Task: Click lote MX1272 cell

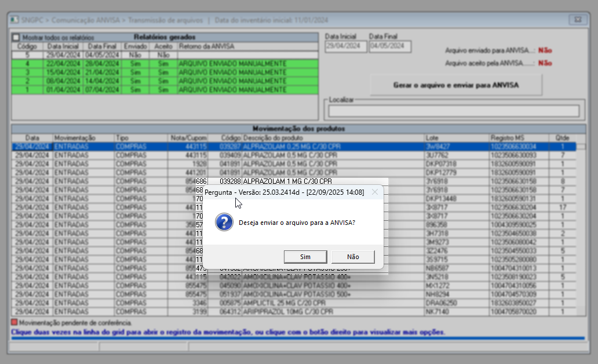Action: click(457, 285)
